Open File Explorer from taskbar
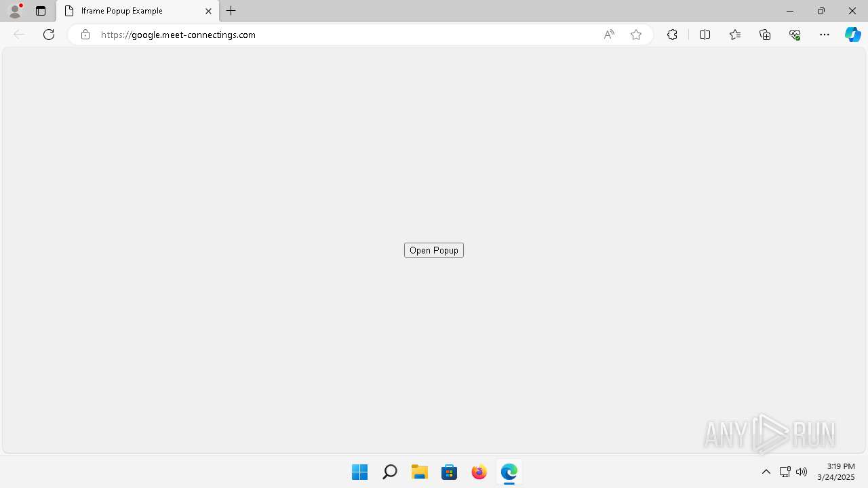The image size is (868, 488). click(419, 472)
